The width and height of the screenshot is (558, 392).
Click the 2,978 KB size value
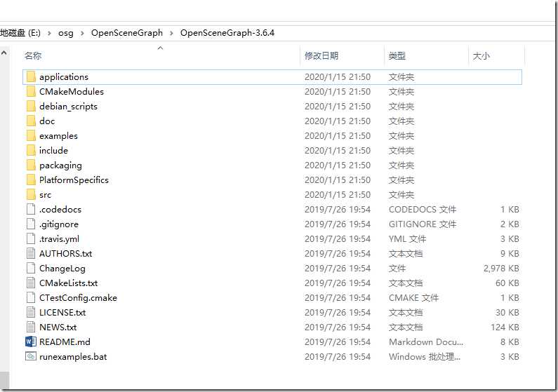[501, 269]
